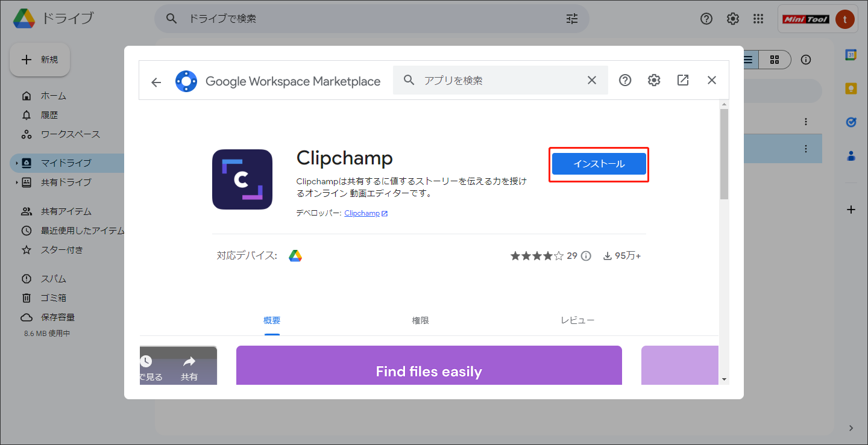Click the scrollbar down arrow in dialog
This screenshot has height=445, width=868.
[724, 379]
